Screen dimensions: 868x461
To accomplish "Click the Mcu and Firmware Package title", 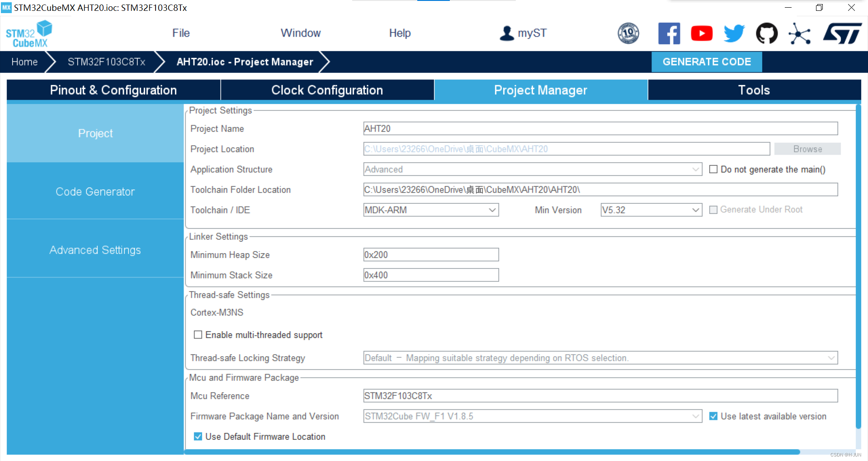I will pyautogui.click(x=244, y=378).
